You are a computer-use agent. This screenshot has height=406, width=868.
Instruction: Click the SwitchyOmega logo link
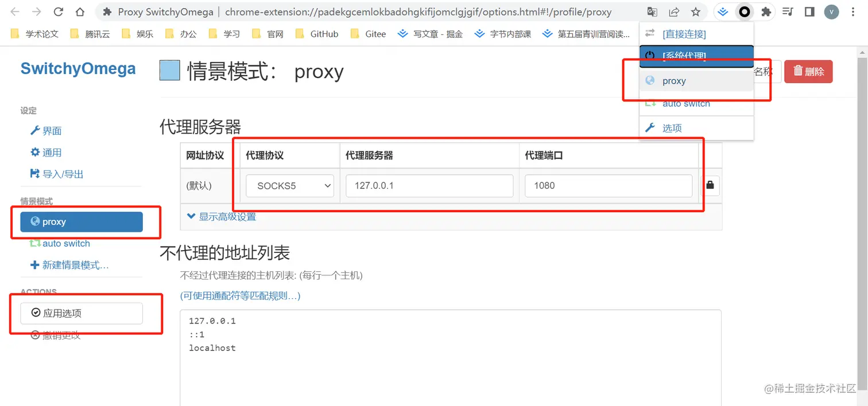tap(78, 69)
